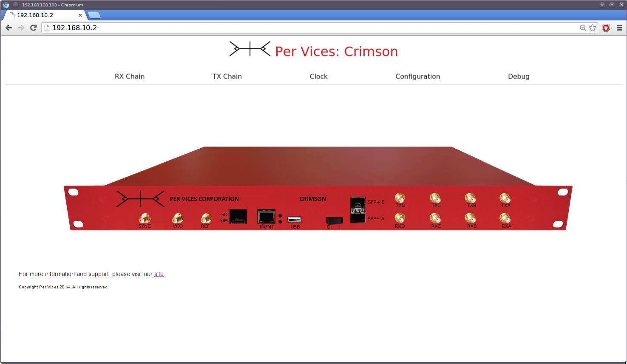Image resolution: width=627 pixels, height=364 pixels.
Task: Reload the current page
Action: pos(34,28)
